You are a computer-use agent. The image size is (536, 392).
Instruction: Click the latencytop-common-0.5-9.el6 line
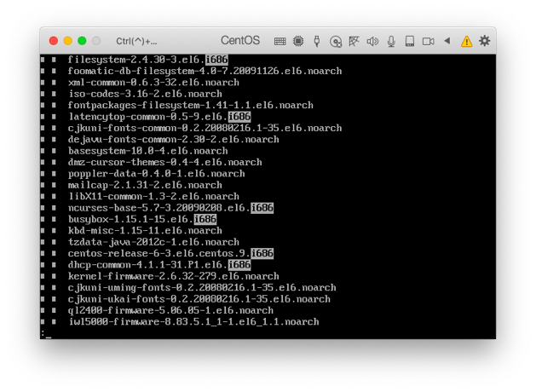point(159,117)
